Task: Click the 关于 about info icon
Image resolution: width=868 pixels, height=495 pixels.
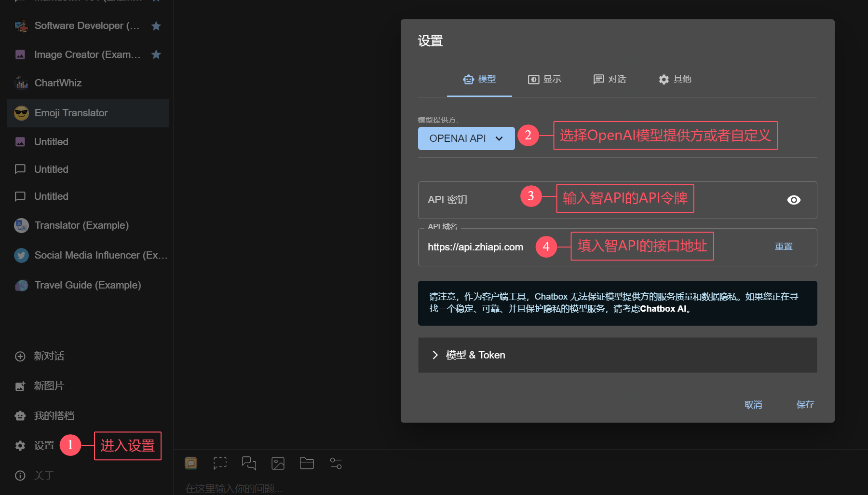Action: pos(20,476)
